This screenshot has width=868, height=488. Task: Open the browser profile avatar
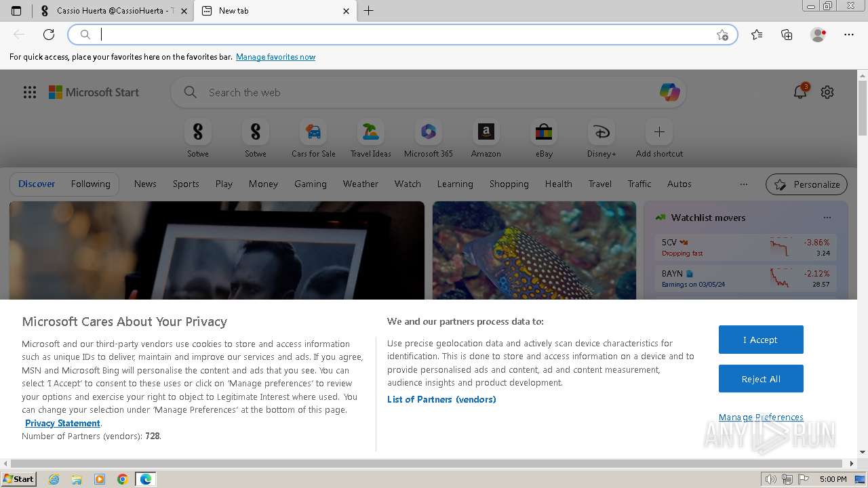coord(818,35)
